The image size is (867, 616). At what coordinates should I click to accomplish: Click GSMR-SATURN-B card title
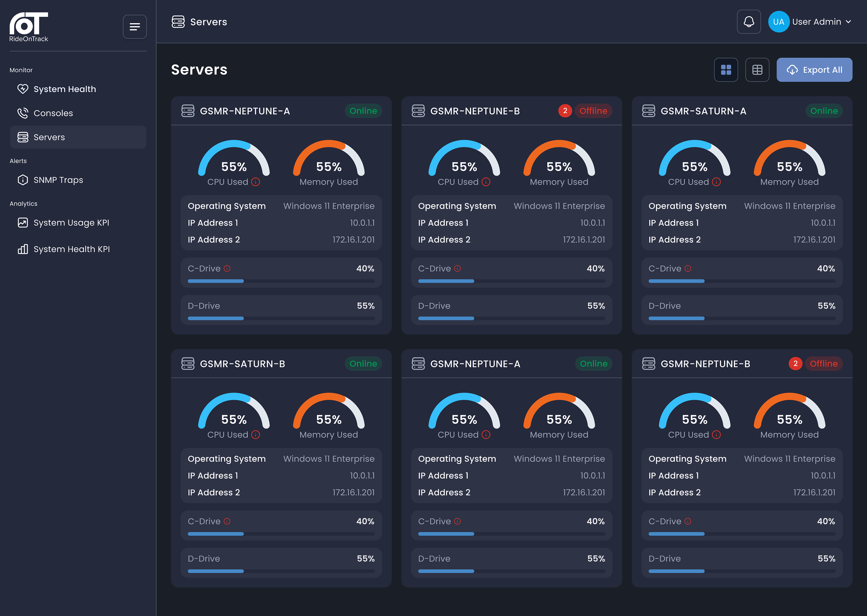click(242, 364)
